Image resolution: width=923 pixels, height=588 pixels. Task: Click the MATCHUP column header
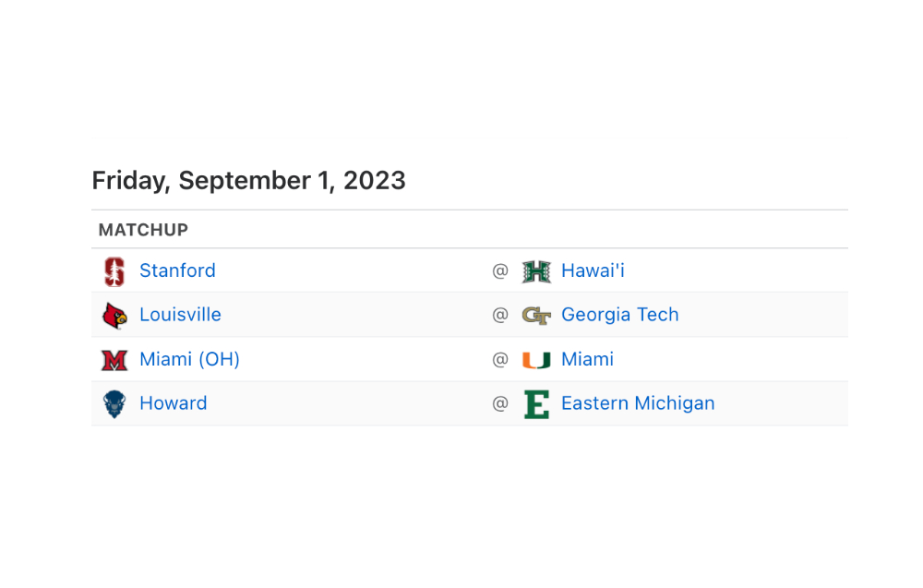point(143,230)
